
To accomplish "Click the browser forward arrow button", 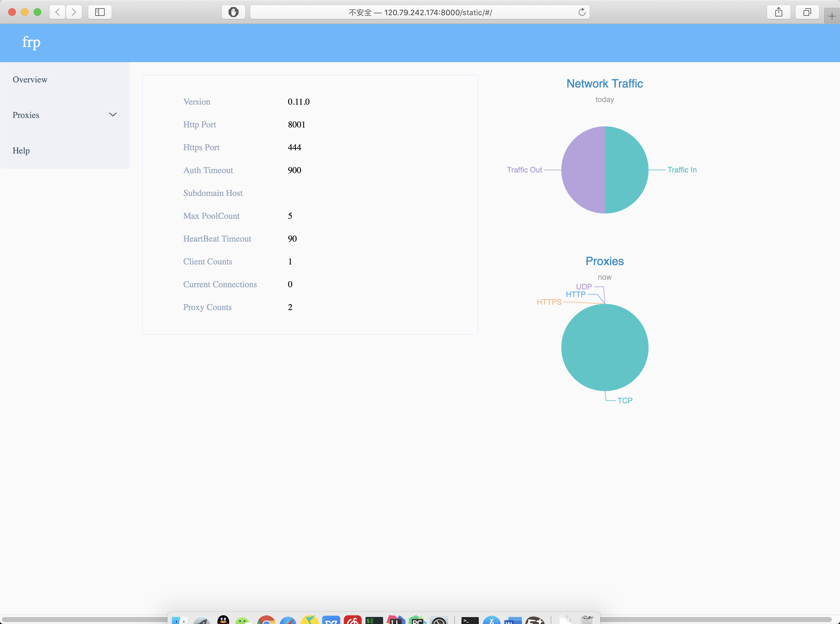I will (74, 12).
